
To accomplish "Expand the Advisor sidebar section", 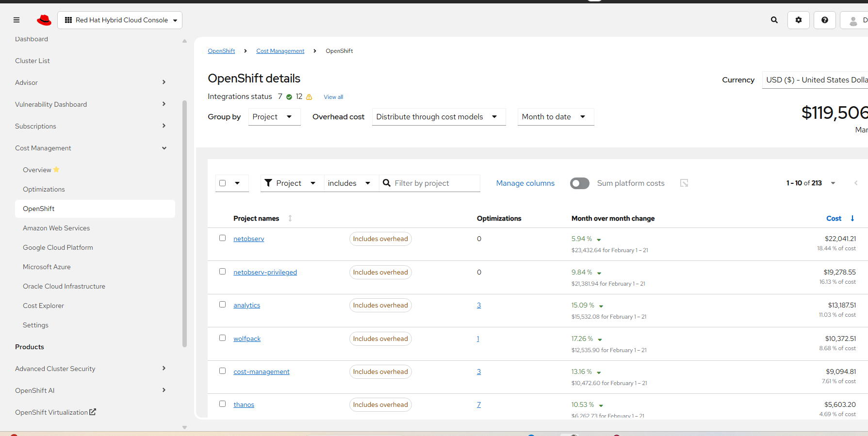I will pyautogui.click(x=91, y=82).
